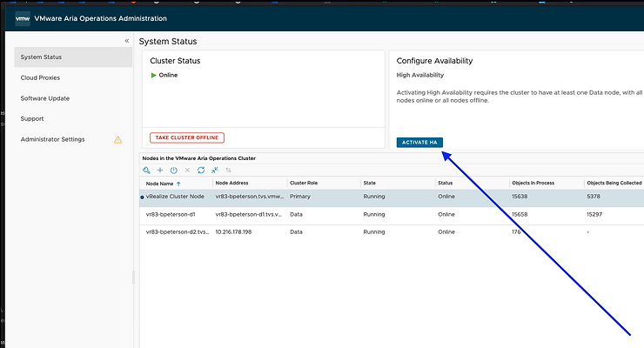Sort by the Objects In Process column header
644x348 pixels.
533,183
